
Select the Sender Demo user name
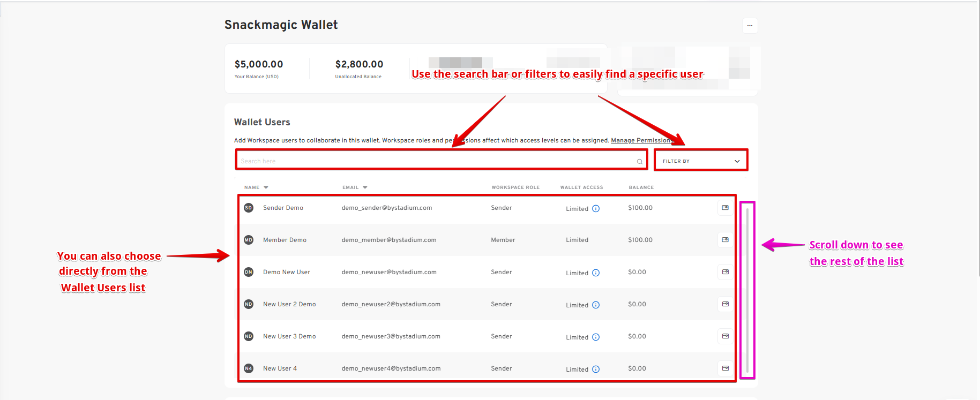(x=283, y=208)
